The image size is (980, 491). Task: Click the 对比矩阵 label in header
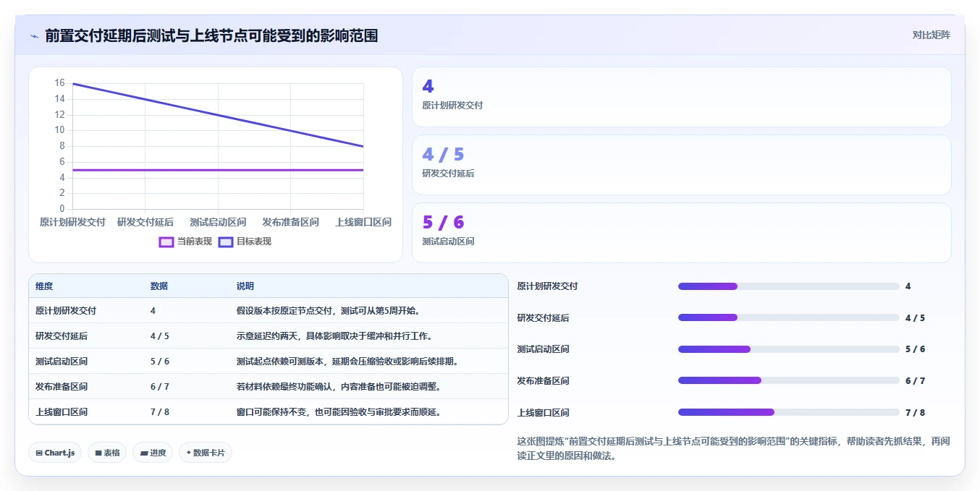click(932, 35)
